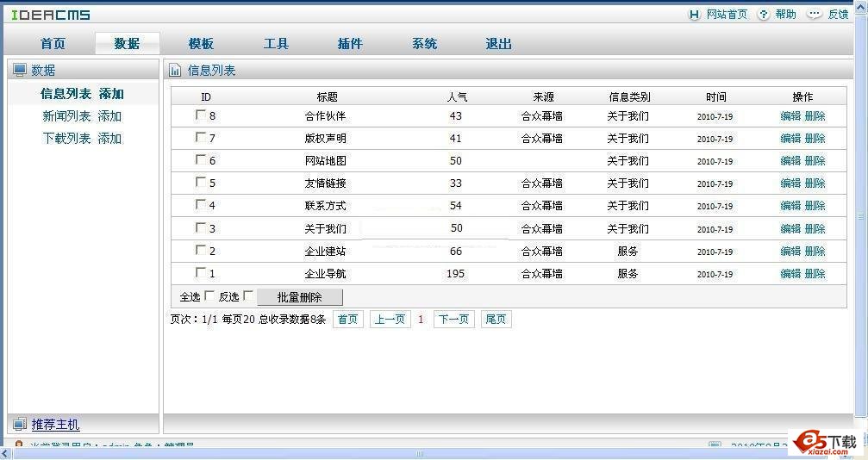Click the website home icon in header
The height and width of the screenshot is (460, 868).
pyautogui.click(x=694, y=15)
